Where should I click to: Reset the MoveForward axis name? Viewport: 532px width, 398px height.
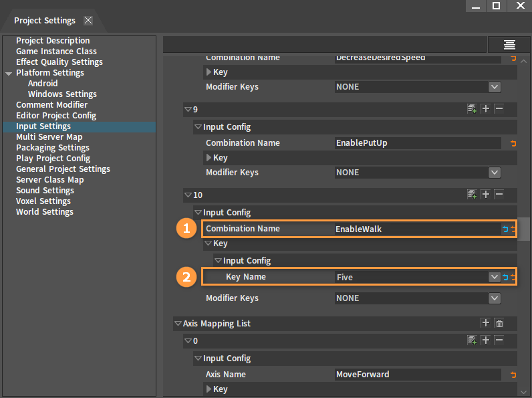pos(513,375)
